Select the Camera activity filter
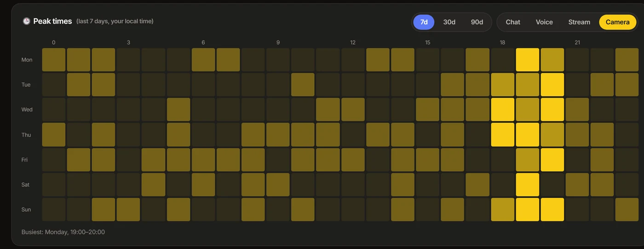Viewport: 644px width, 249px height. pos(617,22)
